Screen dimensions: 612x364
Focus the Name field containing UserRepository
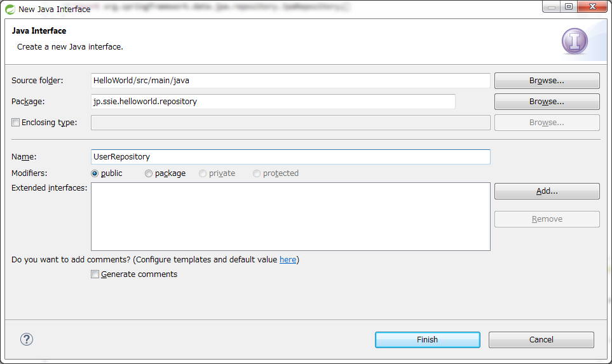pyautogui.click(x=290, y=156)
